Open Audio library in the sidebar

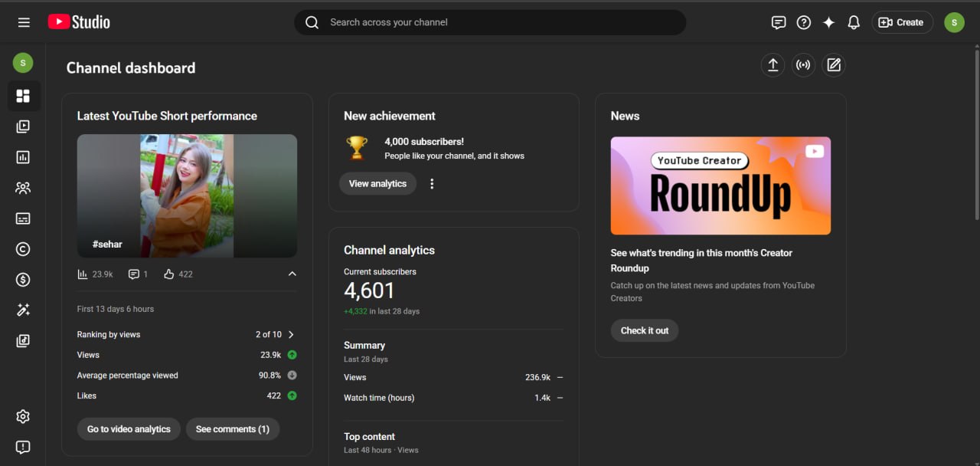(23, 341)
